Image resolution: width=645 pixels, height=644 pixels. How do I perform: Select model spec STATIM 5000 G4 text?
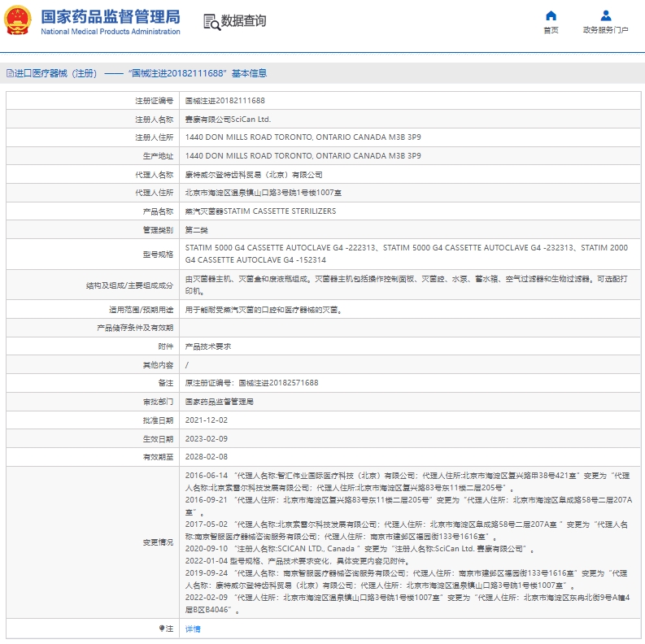pyautogui.click(x=407, y=254)
